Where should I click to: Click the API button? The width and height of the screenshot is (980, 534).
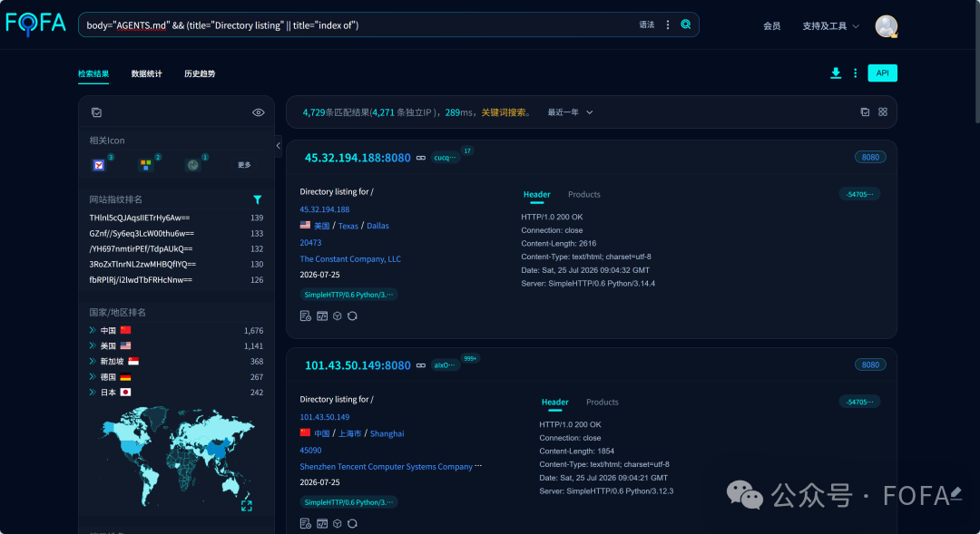(882, 73)
